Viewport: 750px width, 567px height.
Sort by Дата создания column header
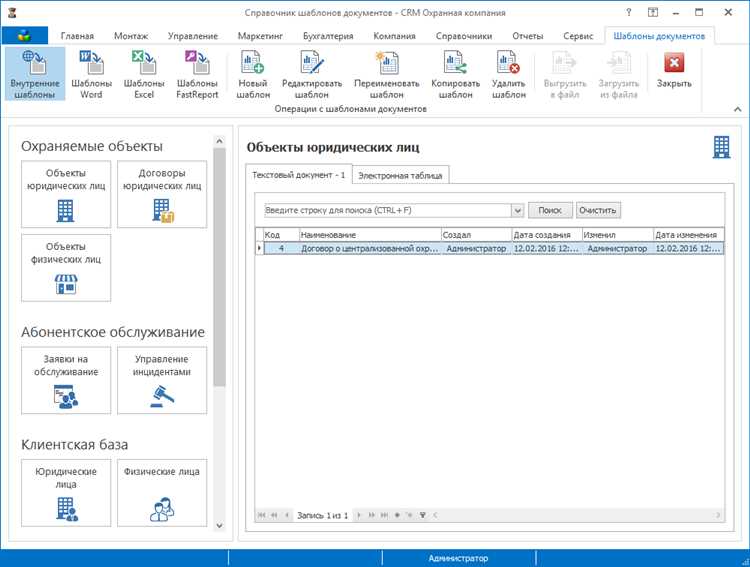point(547,235)
